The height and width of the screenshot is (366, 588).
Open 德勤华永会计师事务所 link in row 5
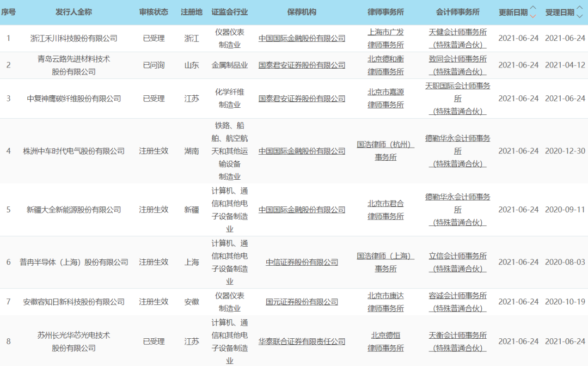pyautogui.click(x=457, y=210)
